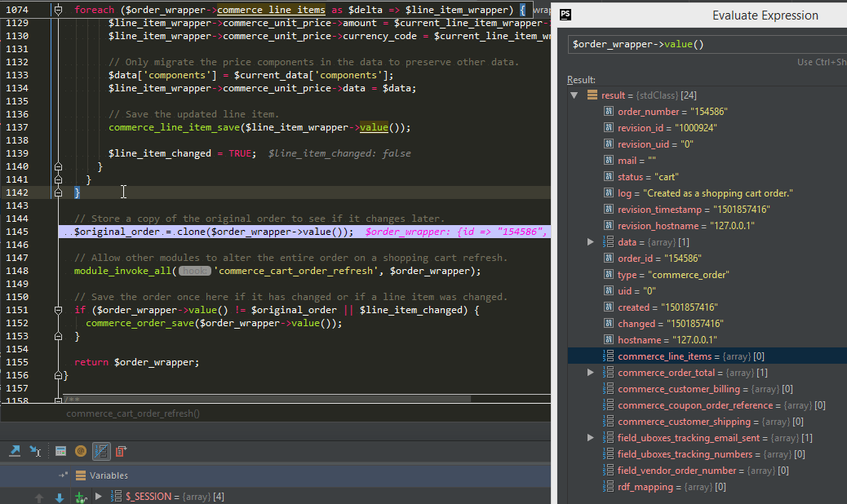Collapse the code fold marker on line 1074

(x=58, y=10)
